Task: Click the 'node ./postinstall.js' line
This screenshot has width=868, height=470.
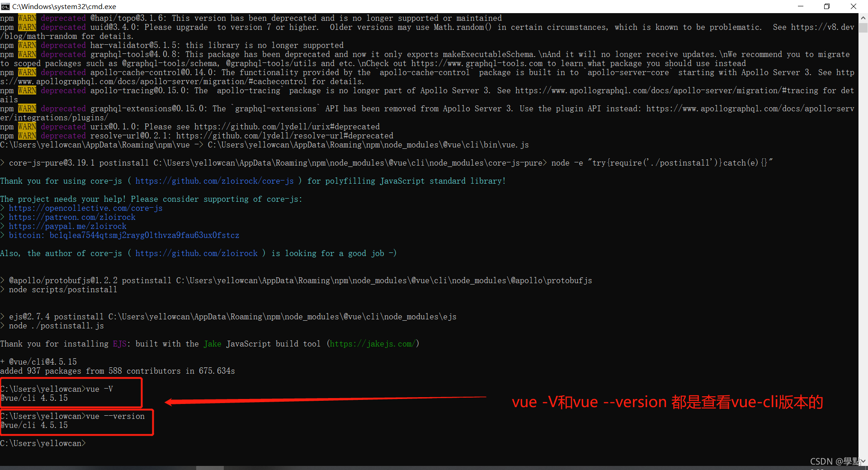Action: coord(52,326)
